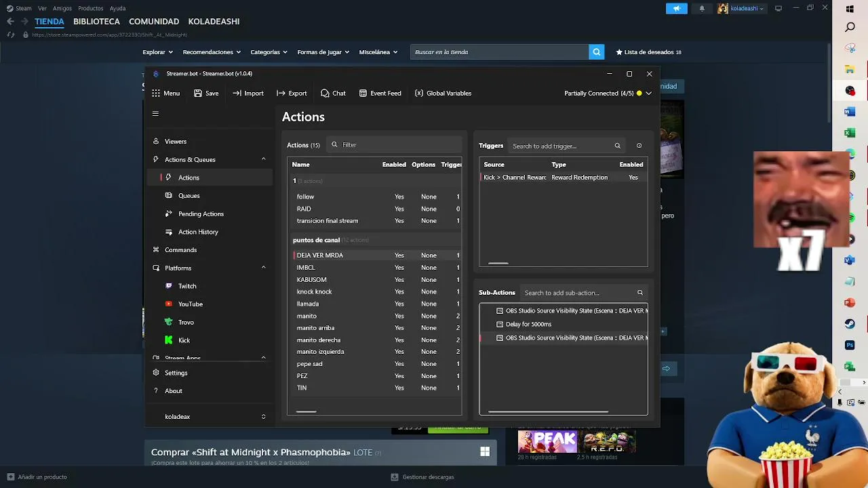Open the Formas de jugar dropdown

[323, 52]
